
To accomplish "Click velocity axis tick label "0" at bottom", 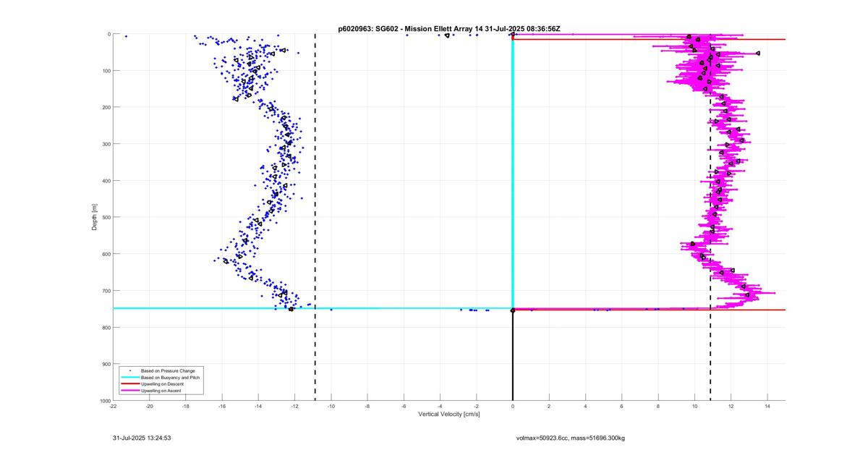I will (x=513, y=406).
